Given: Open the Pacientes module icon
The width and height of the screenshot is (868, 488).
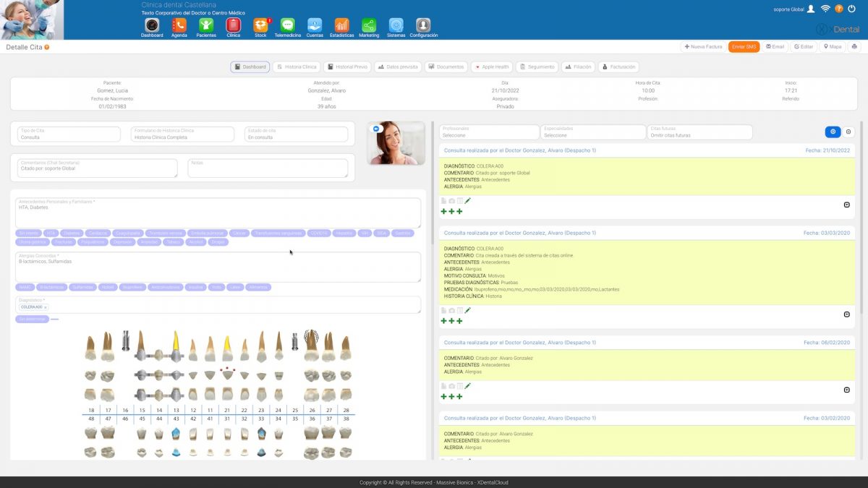Looking at the screenshot, I should click(206, 26).
